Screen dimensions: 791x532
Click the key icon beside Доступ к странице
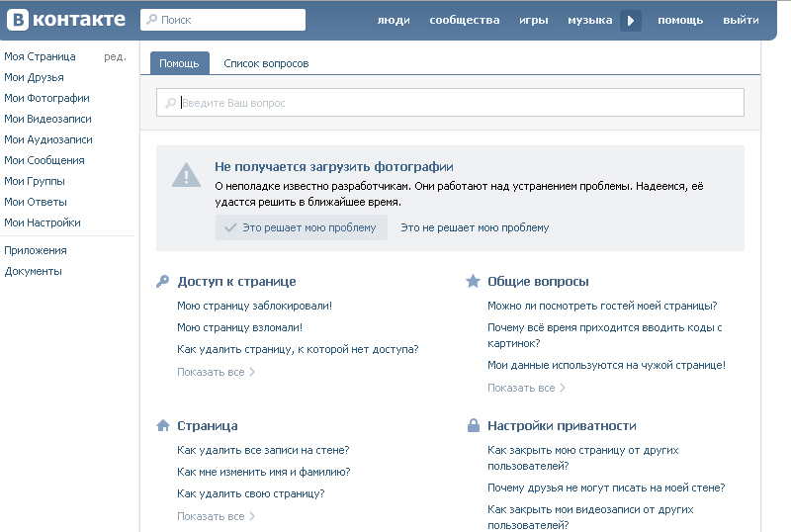tap(163, 282)
